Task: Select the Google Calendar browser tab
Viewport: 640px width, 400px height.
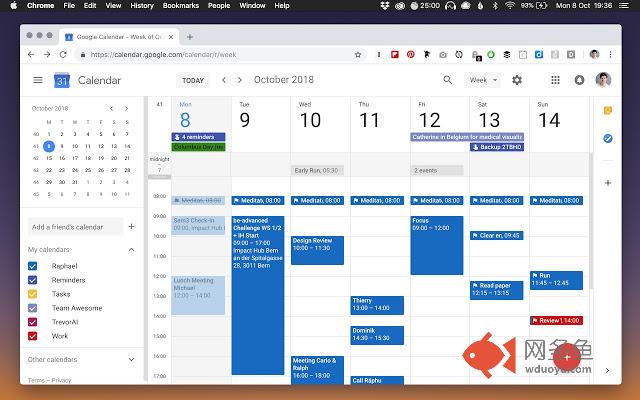Action: [x=119, y=37]
